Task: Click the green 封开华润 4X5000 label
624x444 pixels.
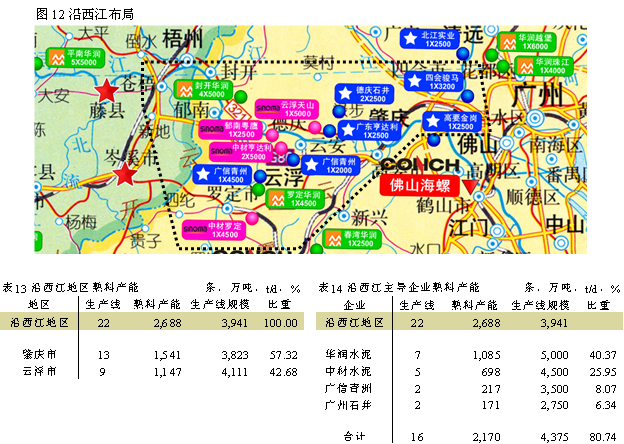Action: pos(203,90)
